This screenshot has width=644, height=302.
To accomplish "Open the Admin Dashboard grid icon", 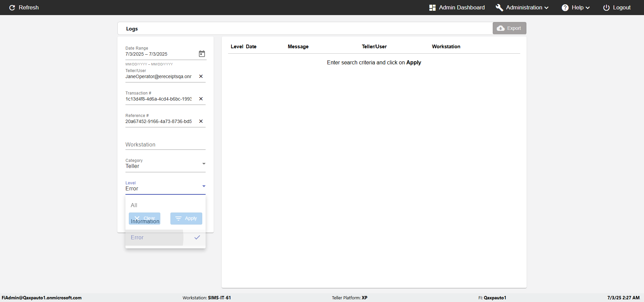I will click(x=432, y=7).
